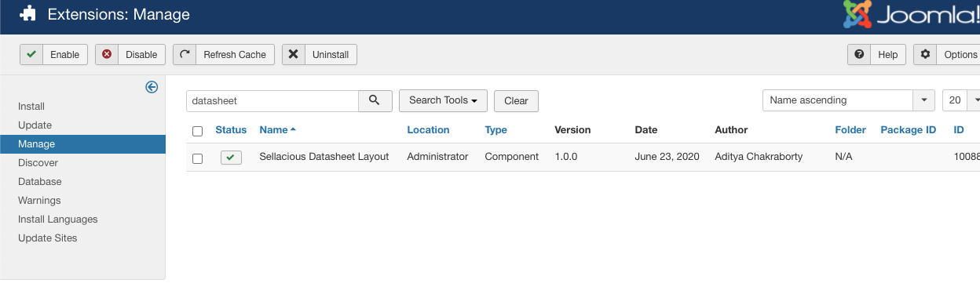Open Update Sites in the sidebar
The width and height of the screenshot is (980, 283).
[x=48, y=238]
